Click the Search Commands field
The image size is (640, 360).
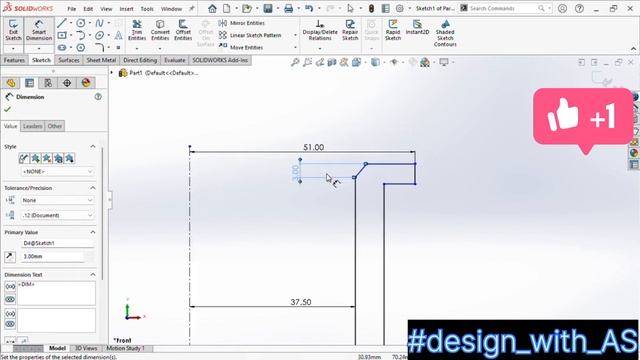[x=505, y=8]
